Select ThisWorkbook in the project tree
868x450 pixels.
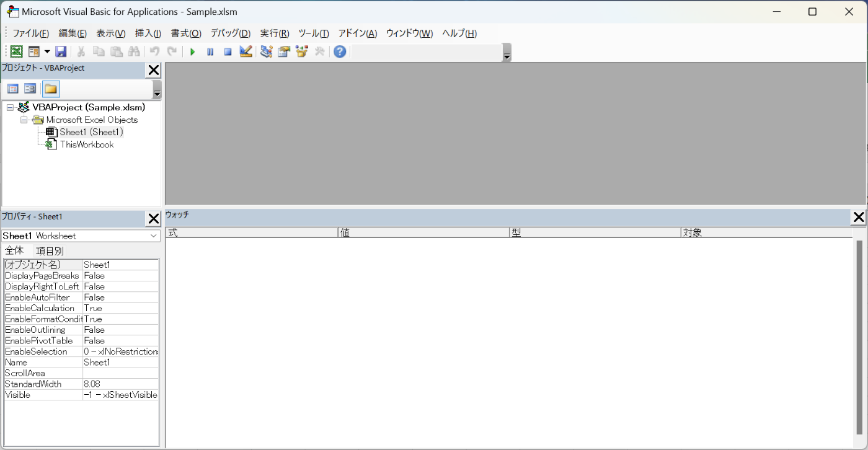[87, 144]
